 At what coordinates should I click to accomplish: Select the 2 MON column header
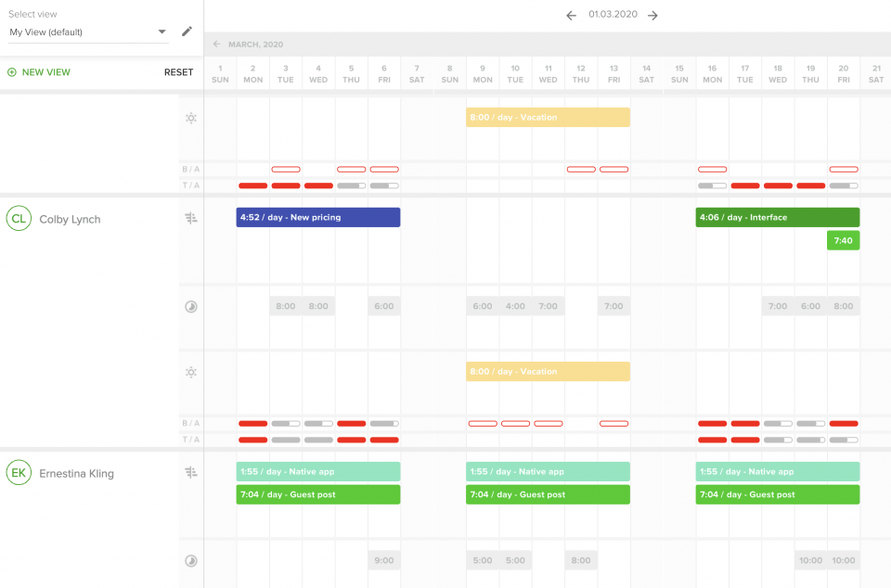(252, 74)
